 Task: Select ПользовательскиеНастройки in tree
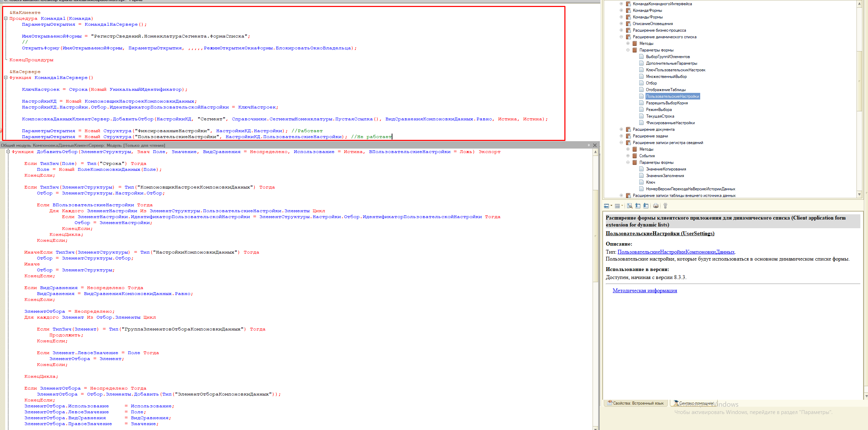point(672,96)
